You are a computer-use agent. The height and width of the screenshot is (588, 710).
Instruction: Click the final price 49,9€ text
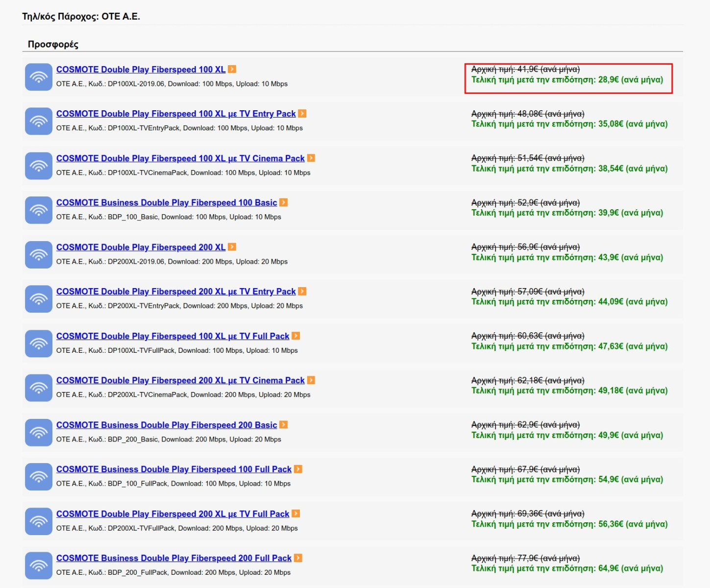tap(567, 436)
